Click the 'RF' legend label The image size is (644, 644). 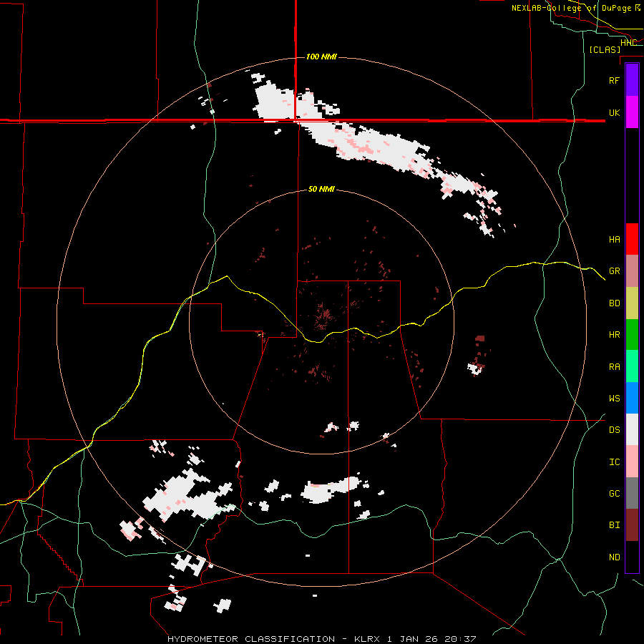[614, 80]
